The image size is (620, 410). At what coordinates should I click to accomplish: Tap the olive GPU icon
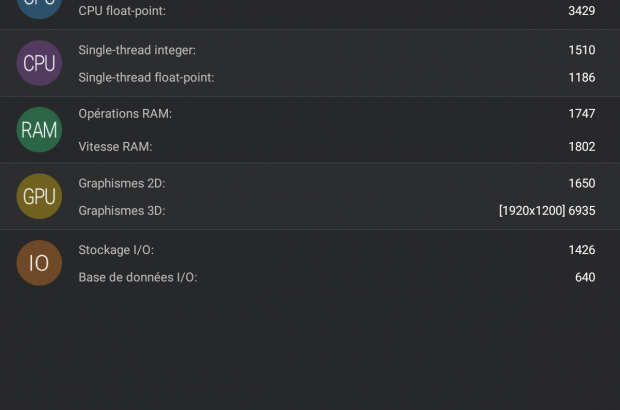point(39,196)
